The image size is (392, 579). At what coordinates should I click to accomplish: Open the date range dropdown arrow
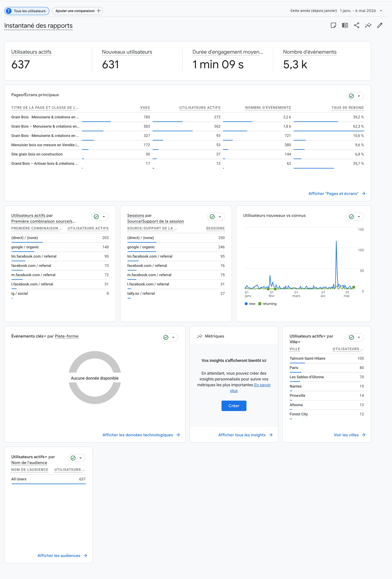coord(381,11)
